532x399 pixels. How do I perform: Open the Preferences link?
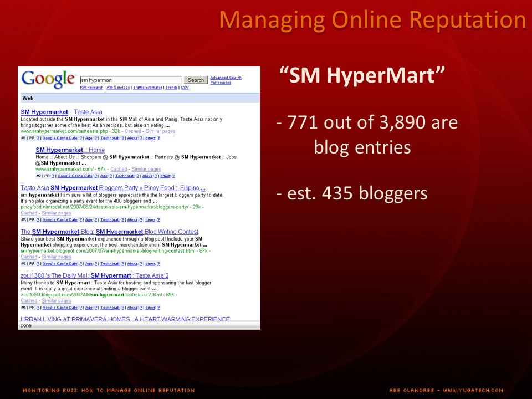click(x=221, y=83)
